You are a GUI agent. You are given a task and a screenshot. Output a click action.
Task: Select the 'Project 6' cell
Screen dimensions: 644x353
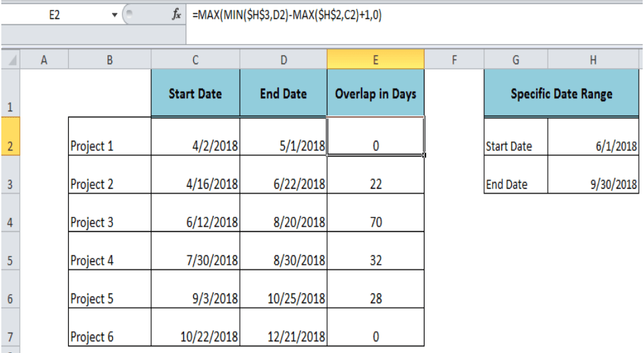pos(109,327)
